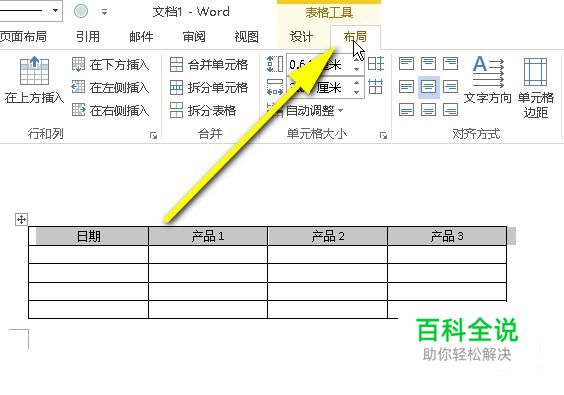Open Rows & Columns dialog launcher

154,135
